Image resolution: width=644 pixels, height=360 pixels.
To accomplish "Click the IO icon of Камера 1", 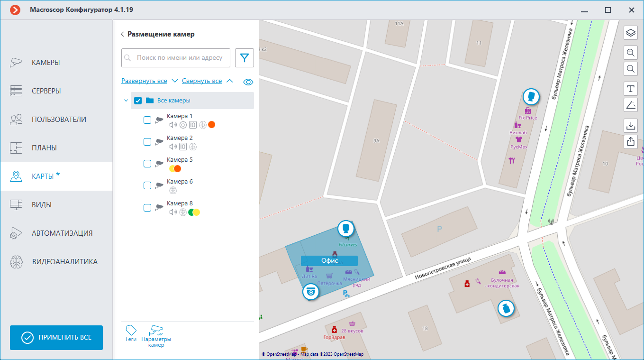I will point(192,125).
